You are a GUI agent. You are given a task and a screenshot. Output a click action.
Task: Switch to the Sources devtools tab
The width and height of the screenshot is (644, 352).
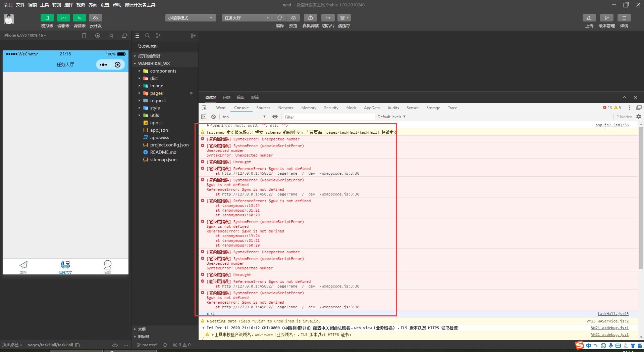point(263,108)
